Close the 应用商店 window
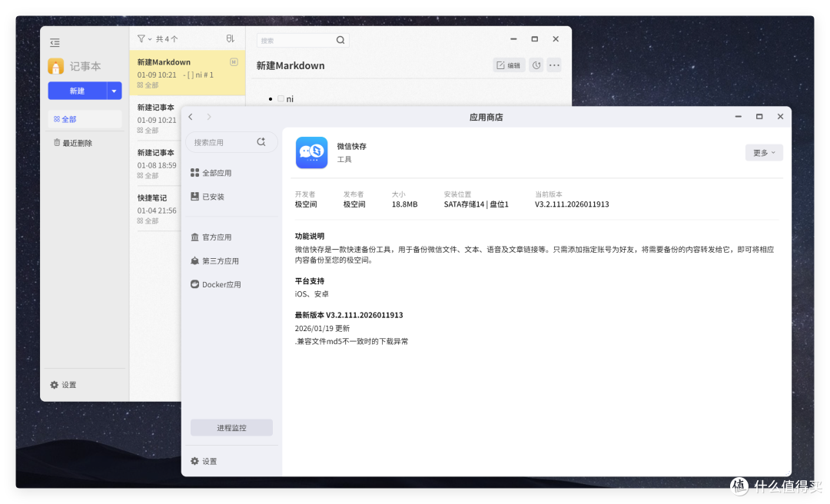The image size is (830, 504). 780,117
